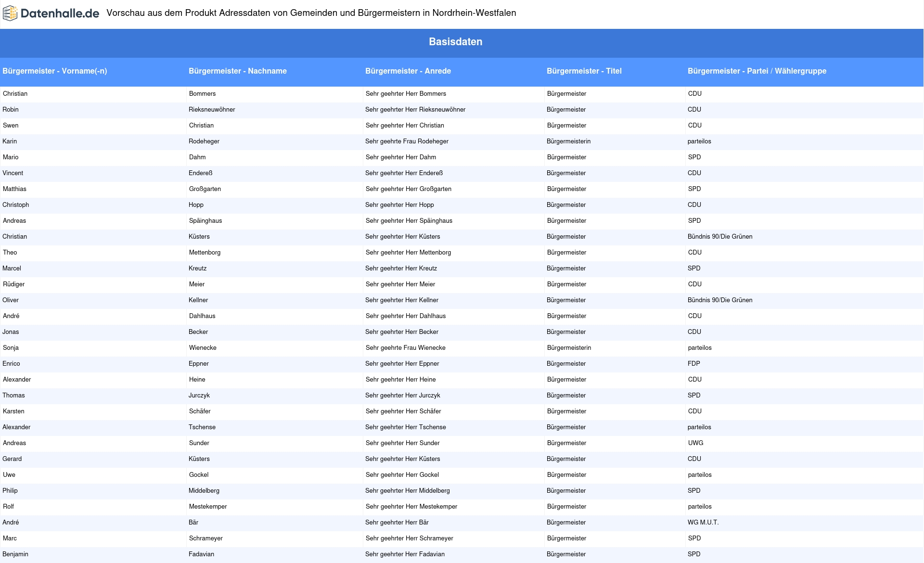Click the Bündnis 90/Die Grünen cell in Küsters row
Viewport: 924px width, 563px height.
(x=719, y=237)
